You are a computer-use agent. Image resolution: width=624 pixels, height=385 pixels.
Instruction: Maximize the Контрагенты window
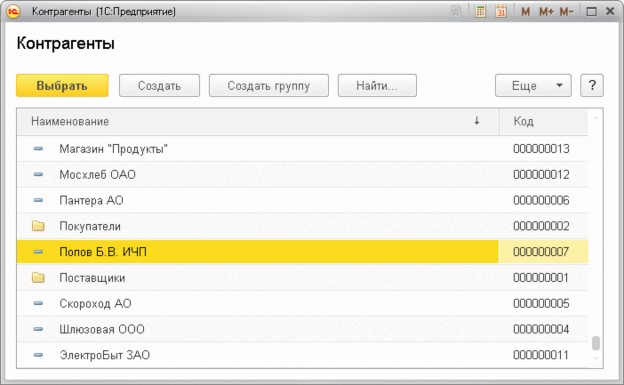(x=591, y=12)
